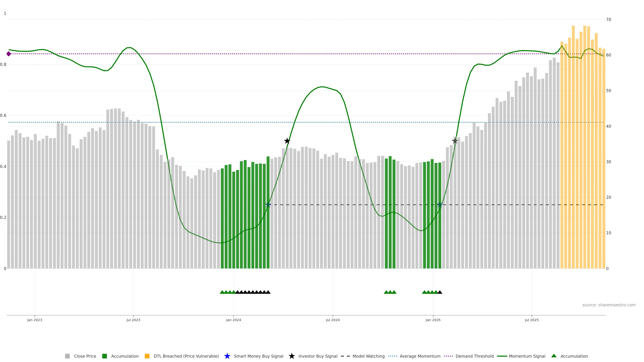644x362 pixels.
Task: Hide the Momentum Signal line via legend
Action: click(x=527, y=356)
